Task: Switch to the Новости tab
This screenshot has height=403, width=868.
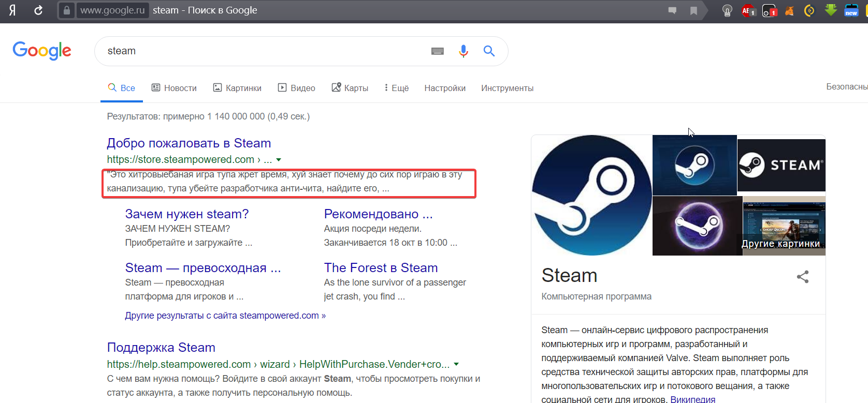Action: [174, 88]
